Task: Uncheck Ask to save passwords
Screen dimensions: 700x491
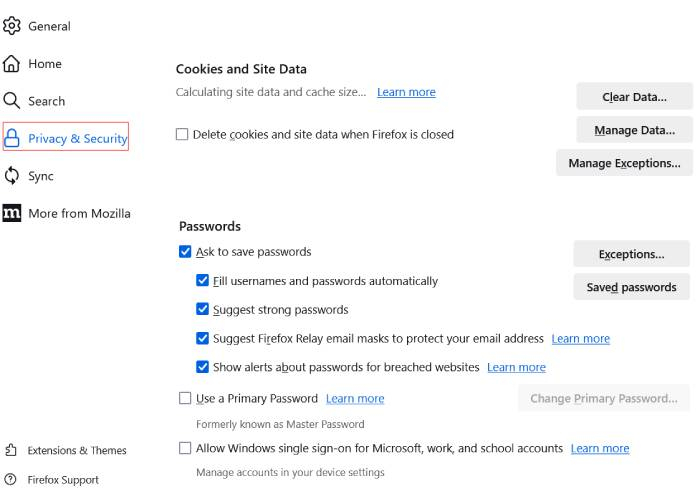Action: [185, 252]
